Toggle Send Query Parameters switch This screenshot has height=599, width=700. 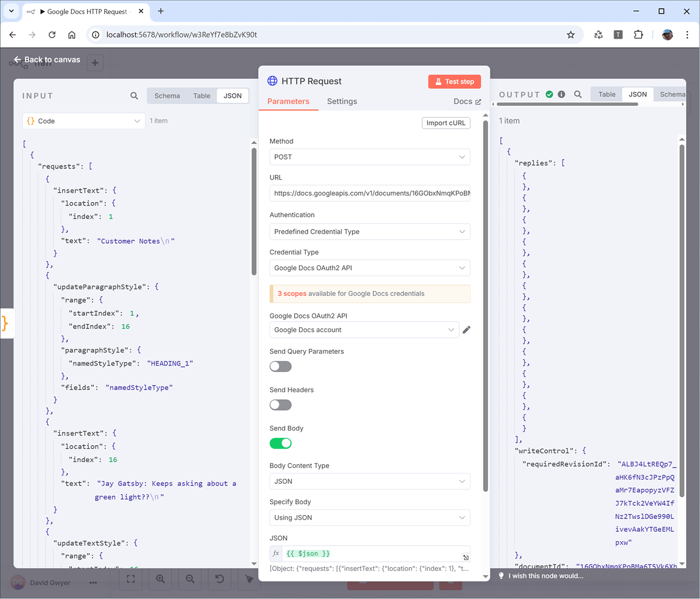[280, 367]
